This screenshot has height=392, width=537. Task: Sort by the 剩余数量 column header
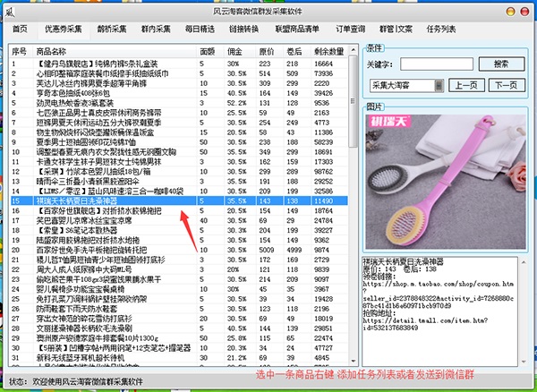pos(328,52)
